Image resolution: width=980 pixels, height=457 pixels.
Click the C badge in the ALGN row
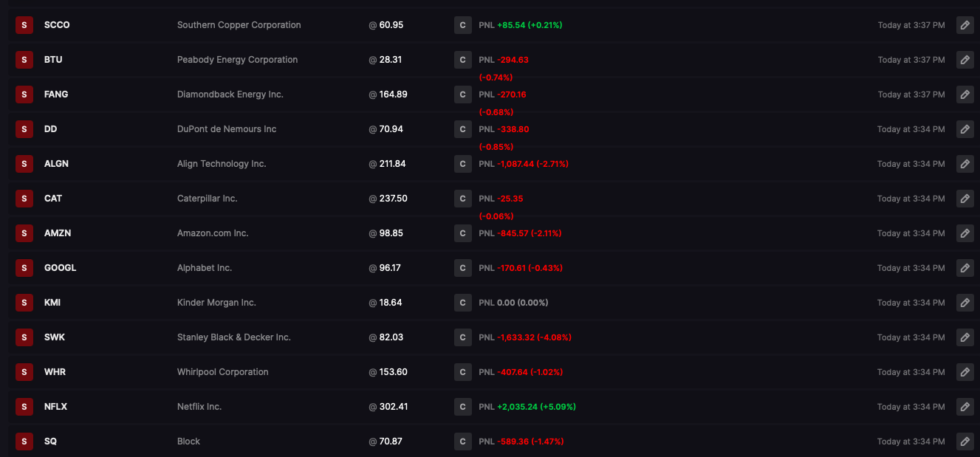click(462, 164)
